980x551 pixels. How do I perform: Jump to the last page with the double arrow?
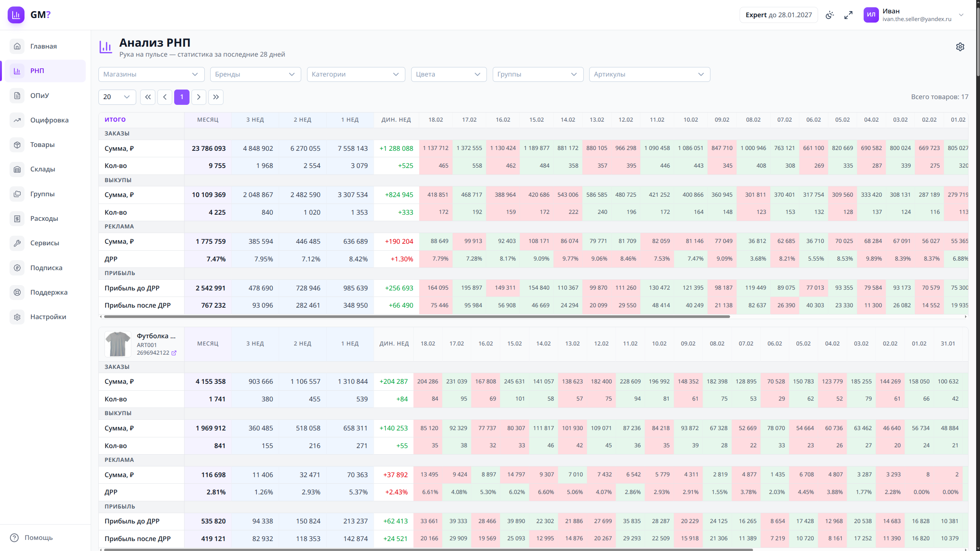[216, 97]
